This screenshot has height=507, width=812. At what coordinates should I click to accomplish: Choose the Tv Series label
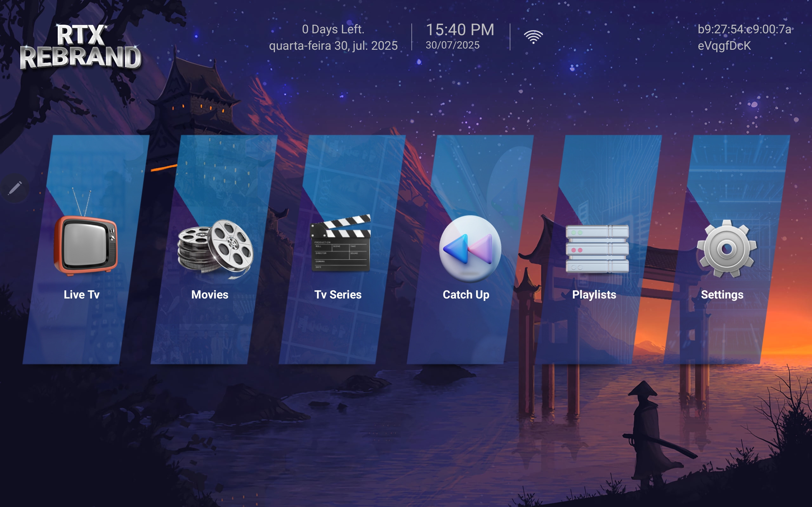click(x=337, y=294)
